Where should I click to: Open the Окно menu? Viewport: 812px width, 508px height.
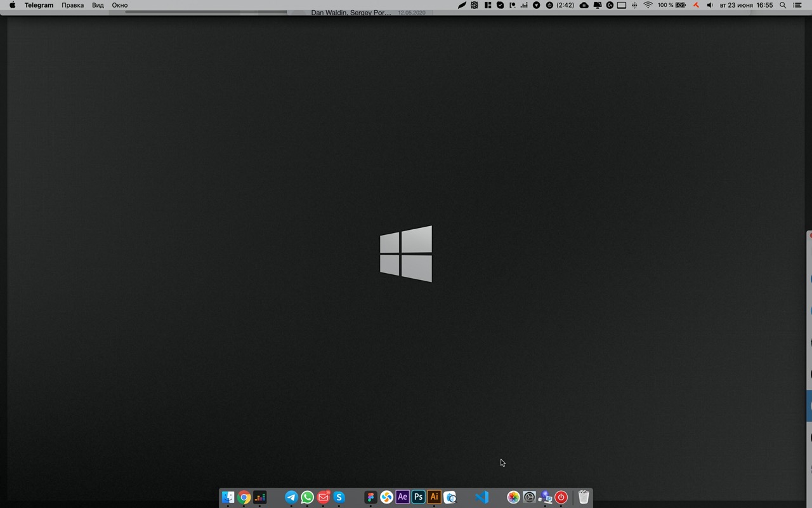click(x=120, y=5)
